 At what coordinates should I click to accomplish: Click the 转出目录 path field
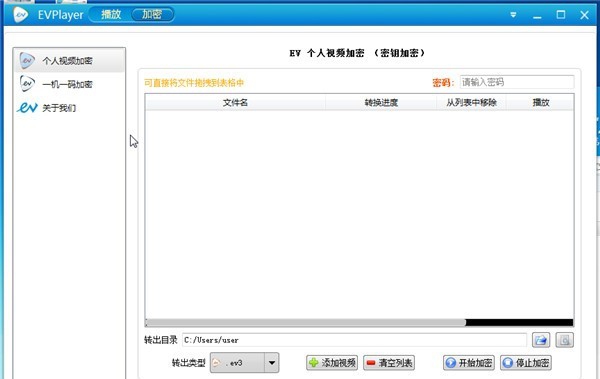[x=354, y=340]
